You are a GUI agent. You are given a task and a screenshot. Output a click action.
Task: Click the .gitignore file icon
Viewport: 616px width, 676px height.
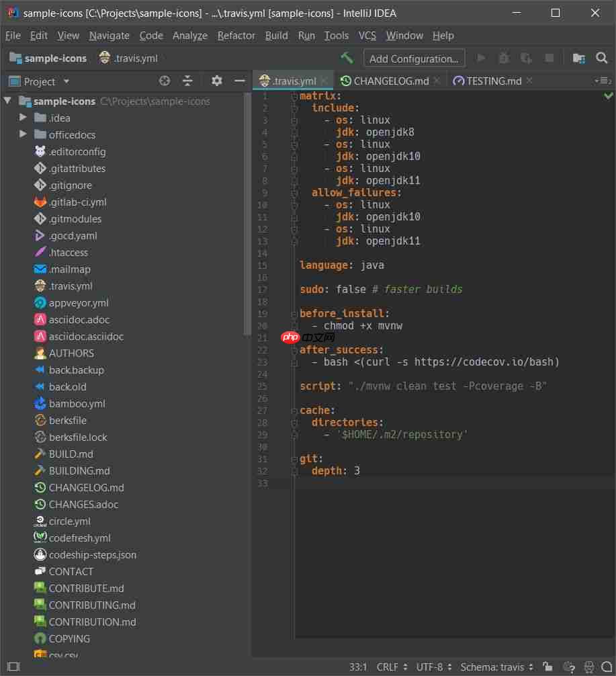coord(40,185)
